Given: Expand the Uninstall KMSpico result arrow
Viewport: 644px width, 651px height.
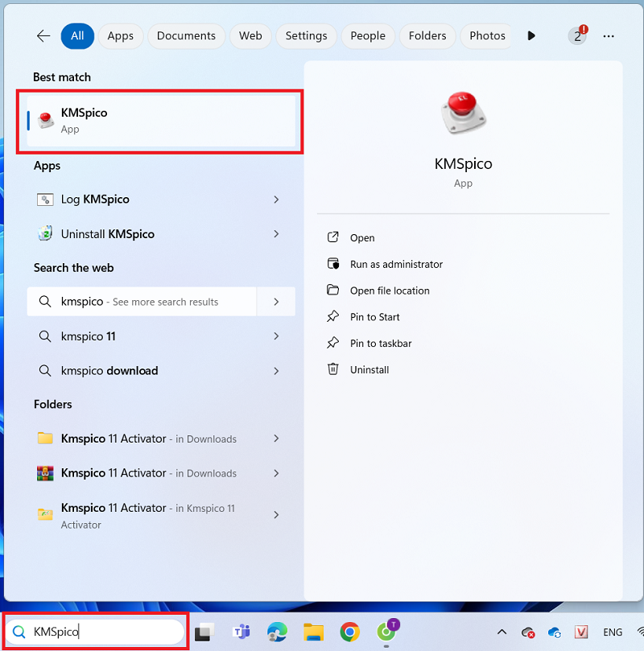Looking at the screenshot, I should (276, 234).
